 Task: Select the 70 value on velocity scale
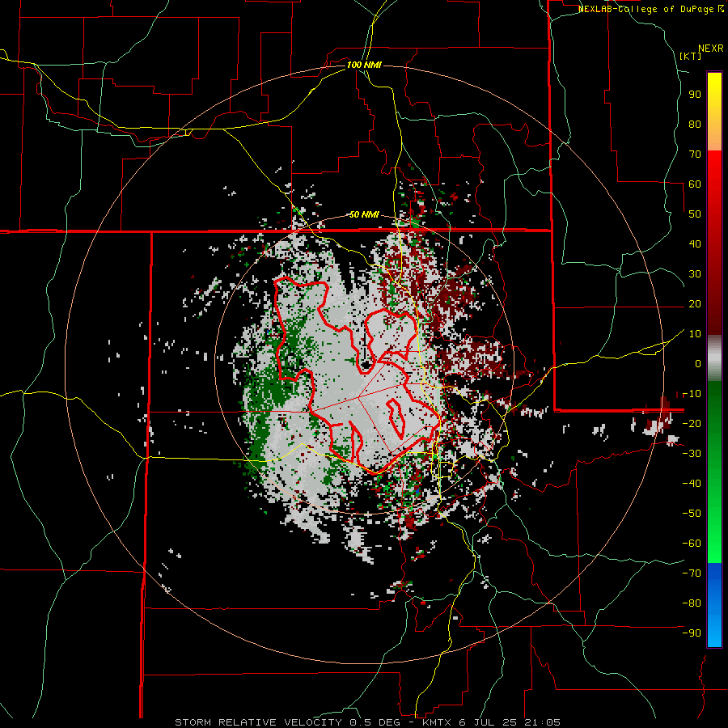[x=695, y=154]
